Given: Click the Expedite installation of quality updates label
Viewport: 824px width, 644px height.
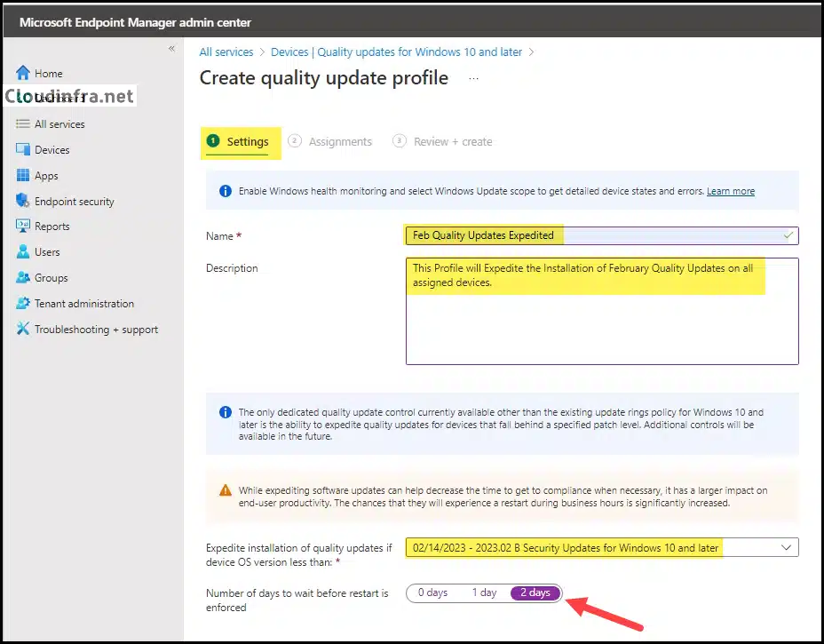Looking at the screenshot, I should (x=299, y=555).
